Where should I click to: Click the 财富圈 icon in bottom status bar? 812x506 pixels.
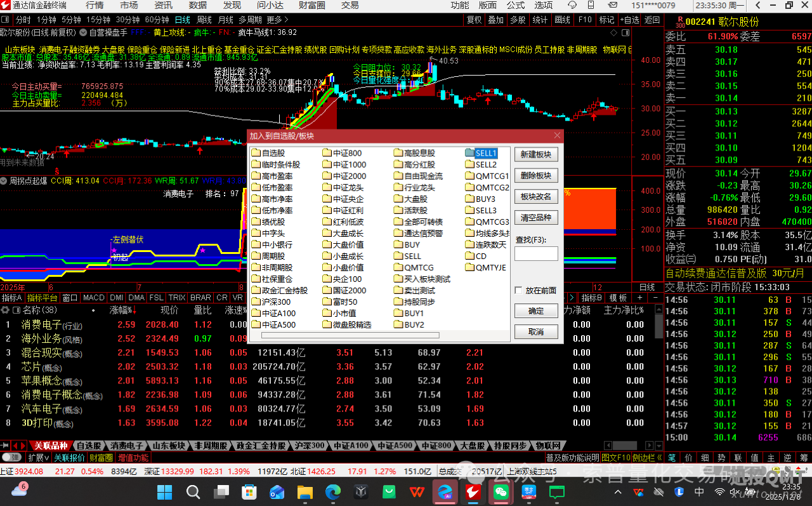click(x=101, y=457)
